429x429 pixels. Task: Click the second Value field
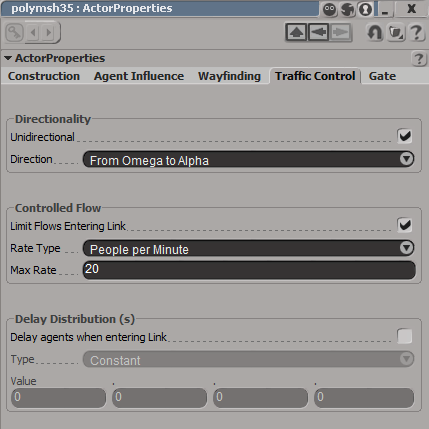pos(159,398)
